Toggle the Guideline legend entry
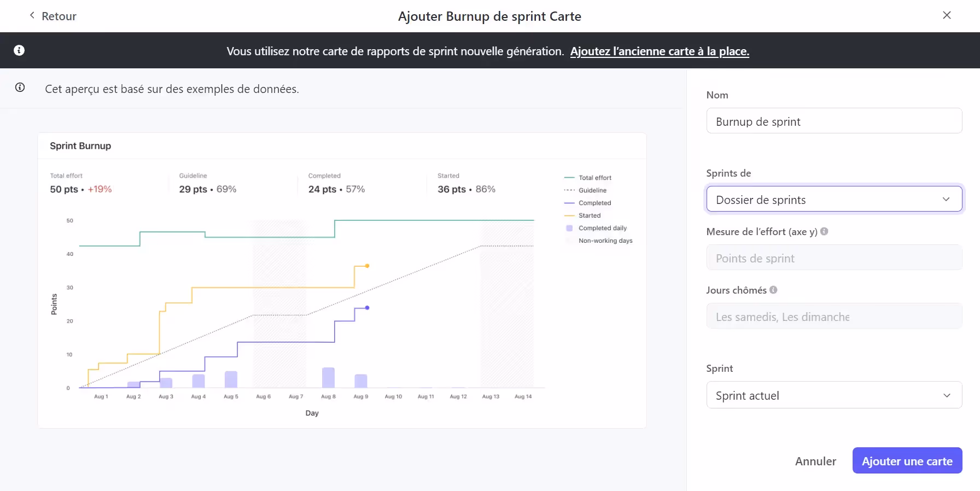The image size is (980, 491). coord(592,190)
